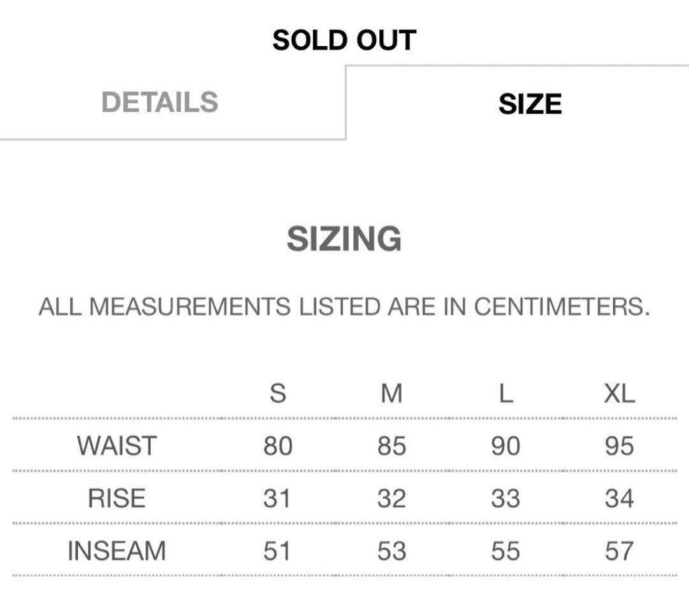Click waist value 80 for size S
Screen dimensions: 689x616
[x=278, y=446]
